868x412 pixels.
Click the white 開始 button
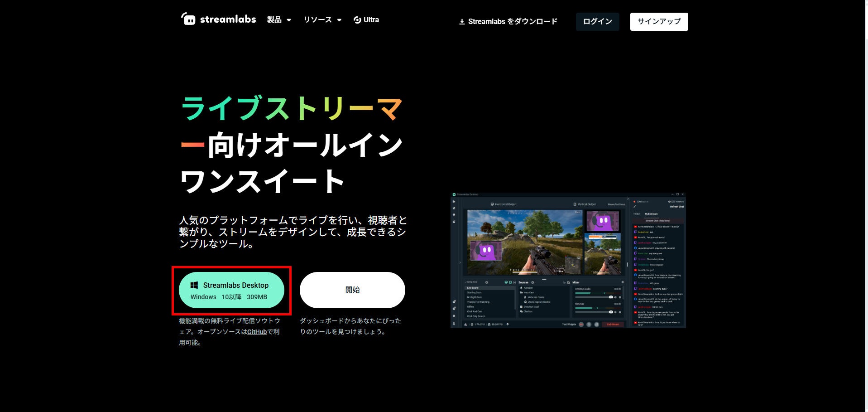[352, 290]
